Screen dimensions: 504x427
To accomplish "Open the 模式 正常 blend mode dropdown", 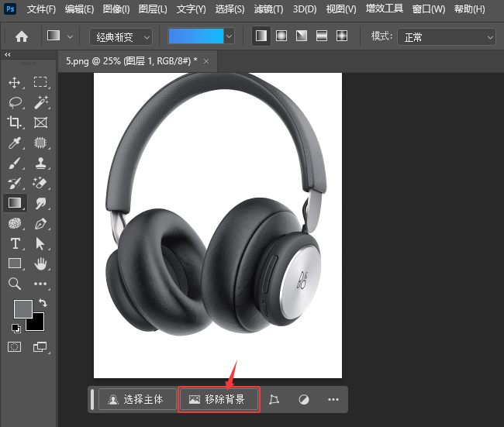I will [447, 37].
